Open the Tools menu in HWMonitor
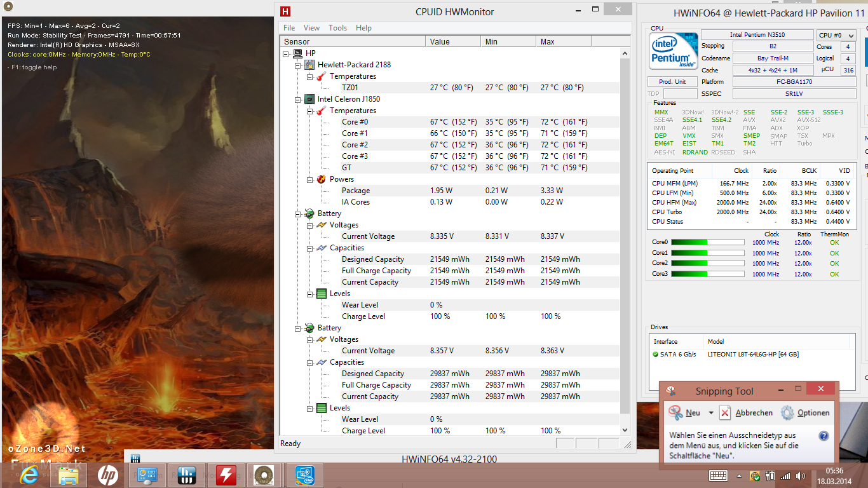The height and width of the screenshot is (488, 868). click(337, 28)
